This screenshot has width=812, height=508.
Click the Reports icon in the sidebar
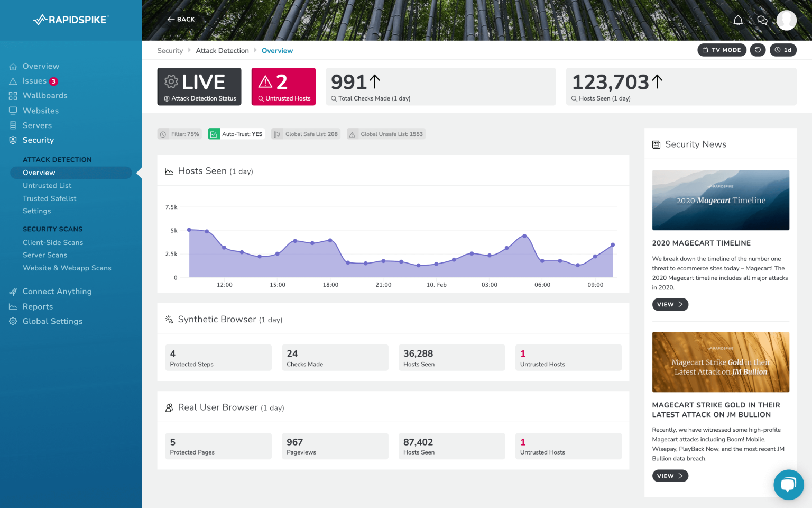[x=13, y=306]
